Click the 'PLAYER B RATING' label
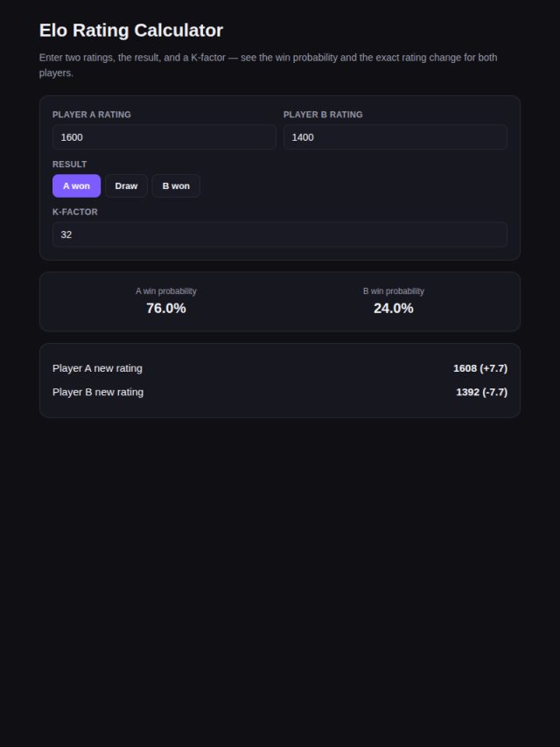This screenshot has width=560, height=747. [323, 115]
